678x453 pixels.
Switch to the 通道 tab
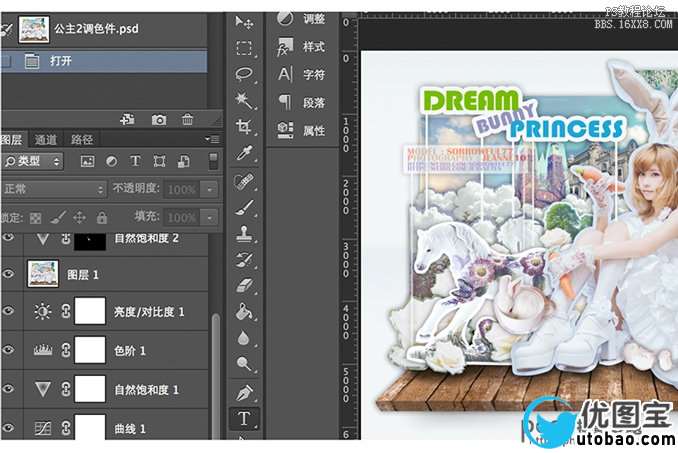45,139
